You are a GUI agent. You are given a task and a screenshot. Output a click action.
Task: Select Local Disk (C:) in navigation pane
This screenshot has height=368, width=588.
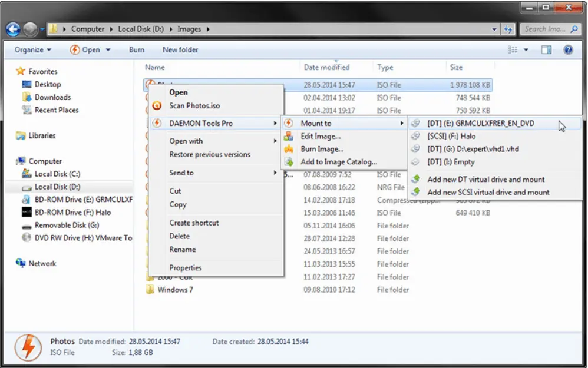pos(57,174)
